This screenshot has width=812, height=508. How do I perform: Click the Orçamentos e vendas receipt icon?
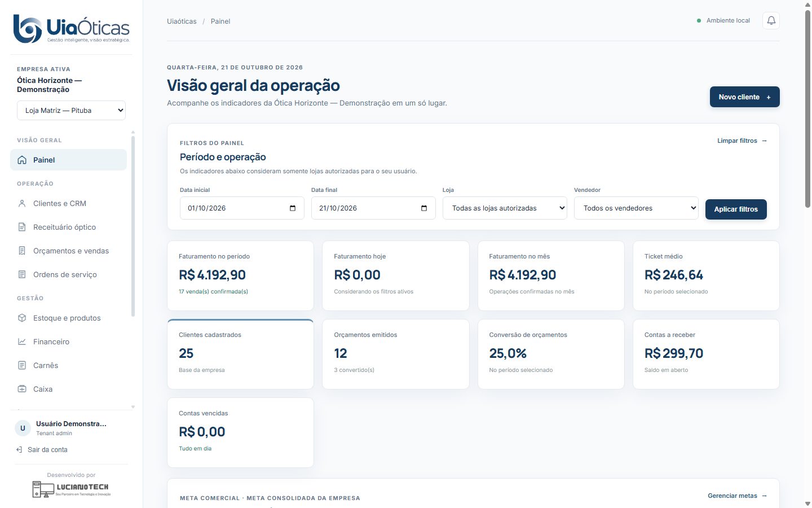[22, 251]
